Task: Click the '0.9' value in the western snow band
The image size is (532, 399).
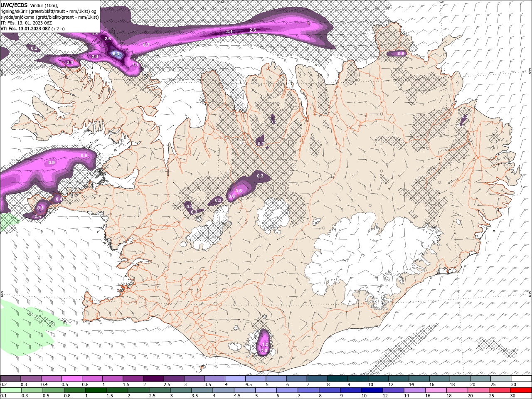Action: pos(52,163)
